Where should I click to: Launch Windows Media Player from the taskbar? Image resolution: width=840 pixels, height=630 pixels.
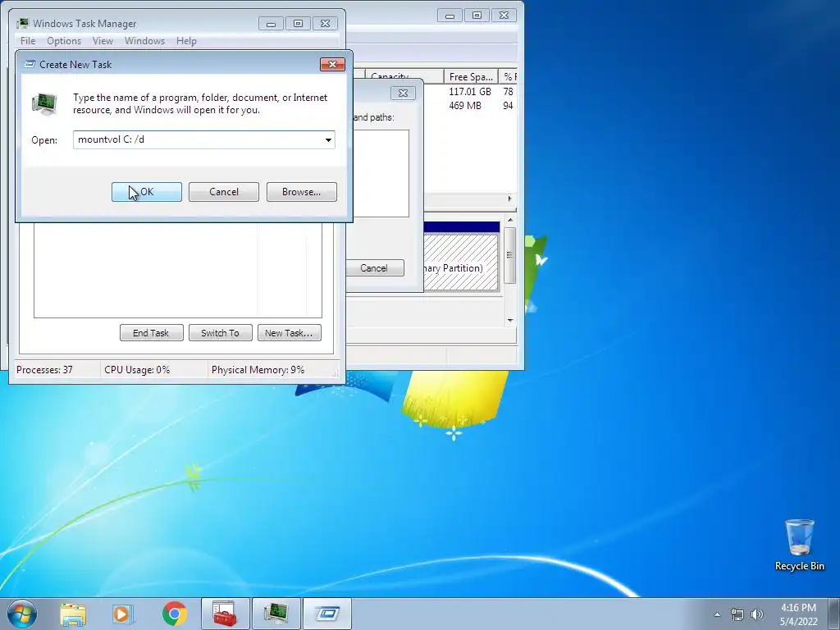coord(123,614)
